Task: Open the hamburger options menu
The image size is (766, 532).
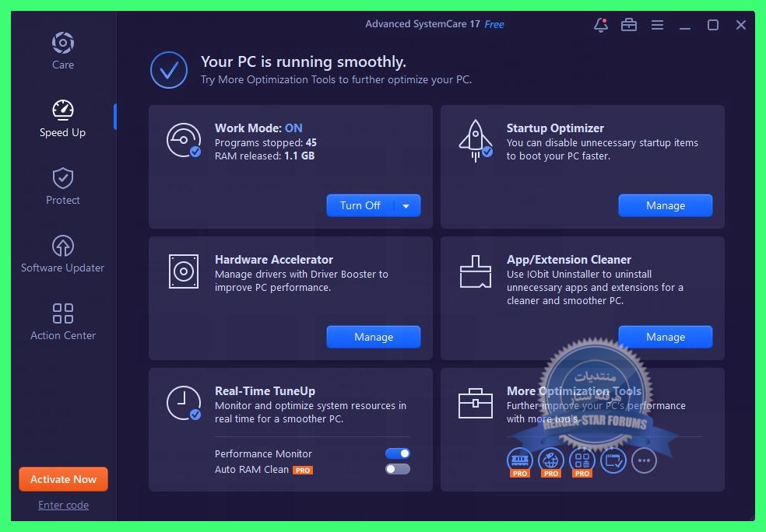Action: pos(658,24)
